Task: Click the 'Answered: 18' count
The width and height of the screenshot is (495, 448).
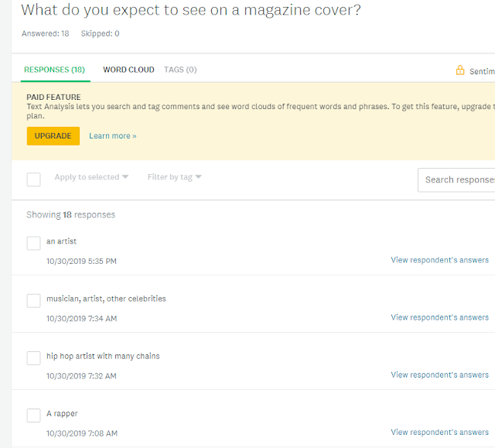Action: coord(45,33)
